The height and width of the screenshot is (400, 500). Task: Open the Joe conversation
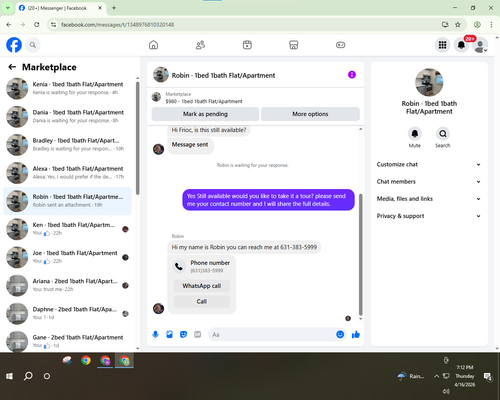[x=68, y=257]
